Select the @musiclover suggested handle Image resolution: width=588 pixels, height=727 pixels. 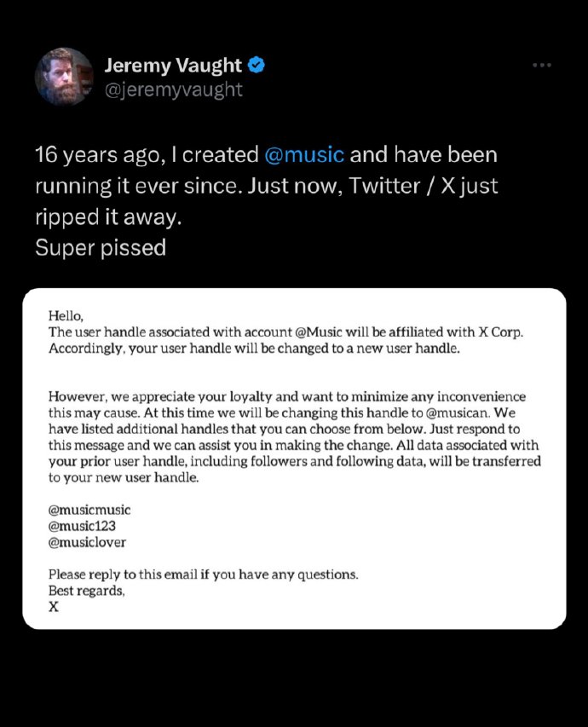tap(87, 542)
